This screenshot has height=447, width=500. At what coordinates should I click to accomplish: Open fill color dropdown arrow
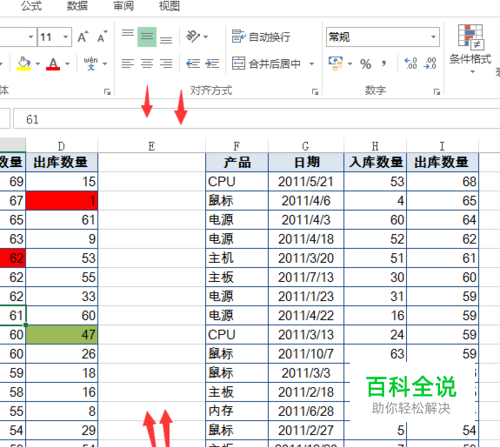[37, 63]
